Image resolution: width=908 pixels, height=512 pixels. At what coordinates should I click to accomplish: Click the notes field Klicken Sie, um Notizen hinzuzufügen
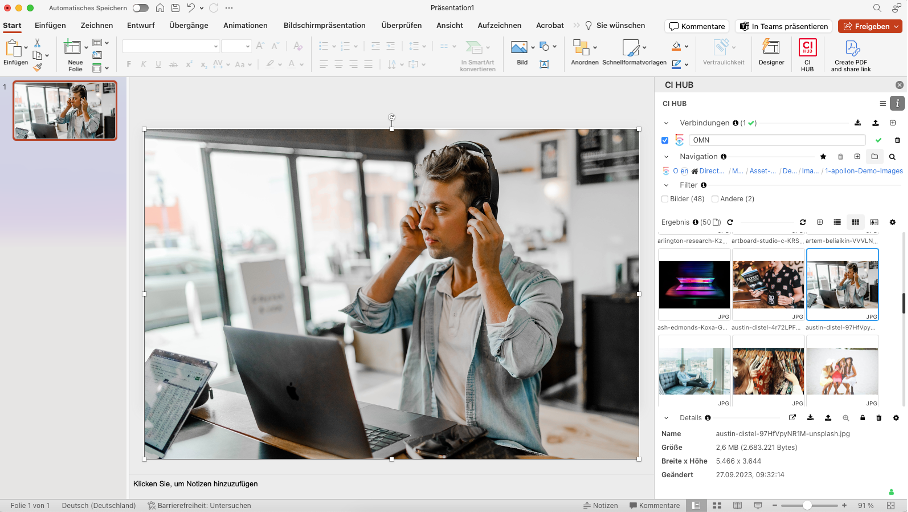pyautogui.click(x=196, y=484)
